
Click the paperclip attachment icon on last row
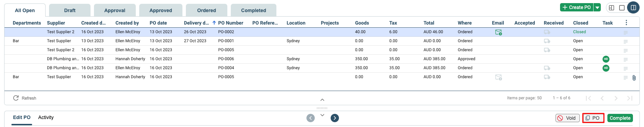634,78
